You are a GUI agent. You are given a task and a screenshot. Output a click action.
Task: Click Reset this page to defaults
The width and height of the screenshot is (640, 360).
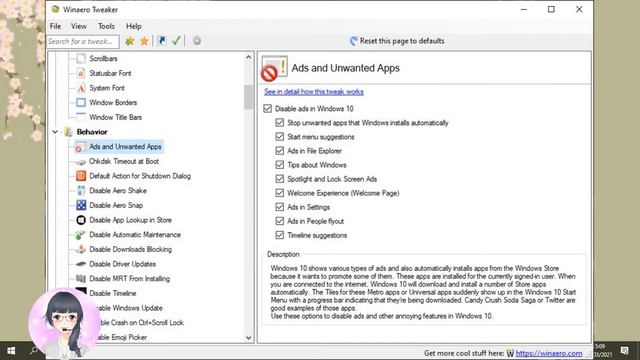click(x=397, y=41)
